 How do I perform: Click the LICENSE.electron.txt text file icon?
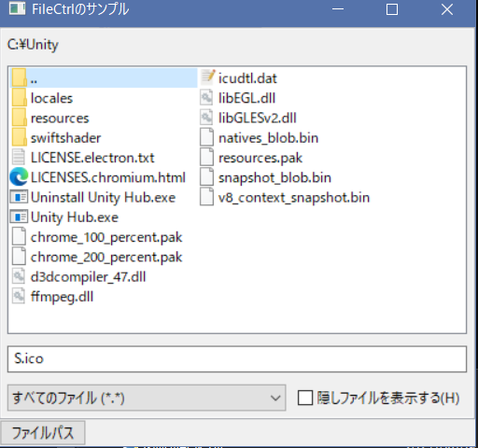pos(19,158)
